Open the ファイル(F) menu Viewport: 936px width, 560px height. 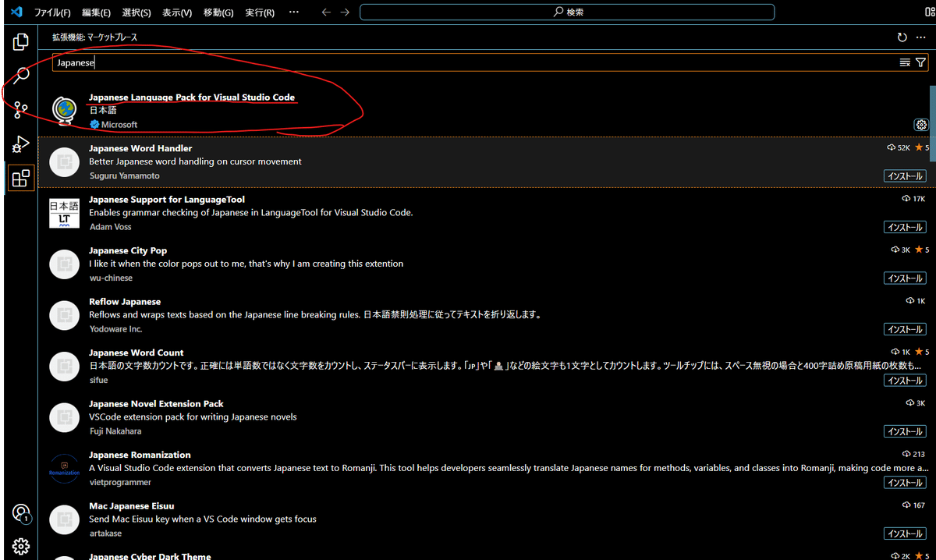tap(52, 12)
